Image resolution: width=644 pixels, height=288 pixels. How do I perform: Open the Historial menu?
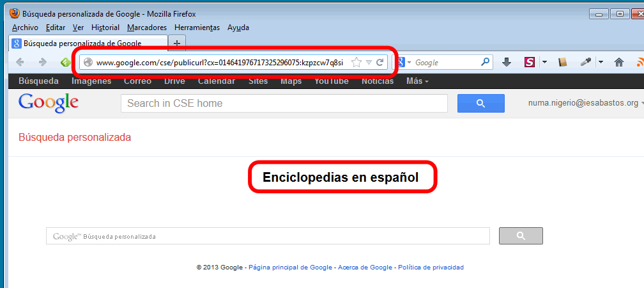point(105,28)
